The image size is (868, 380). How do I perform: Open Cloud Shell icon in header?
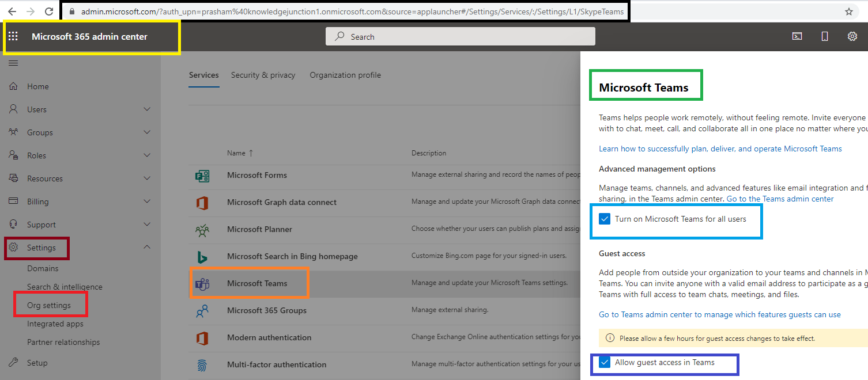(797, 36)
